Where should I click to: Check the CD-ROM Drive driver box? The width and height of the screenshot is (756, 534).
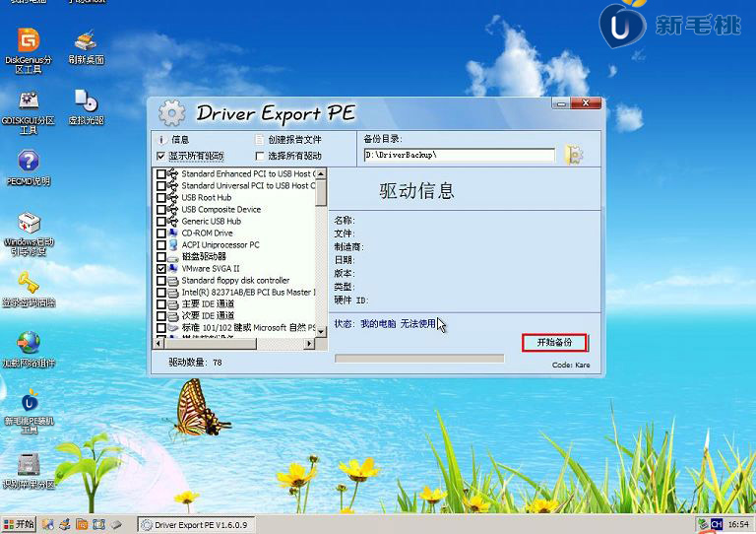click(x=161, y=233)
